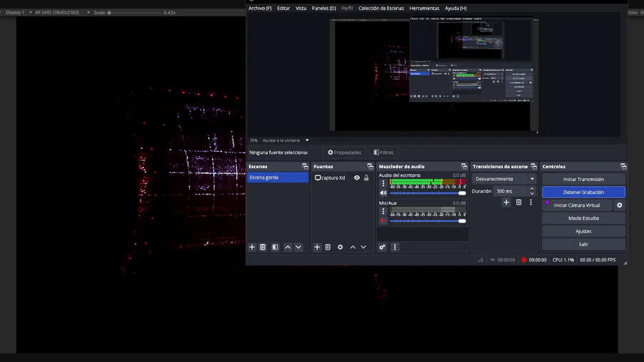
Task: Add a new scene with plus icon
Action: 252,247
